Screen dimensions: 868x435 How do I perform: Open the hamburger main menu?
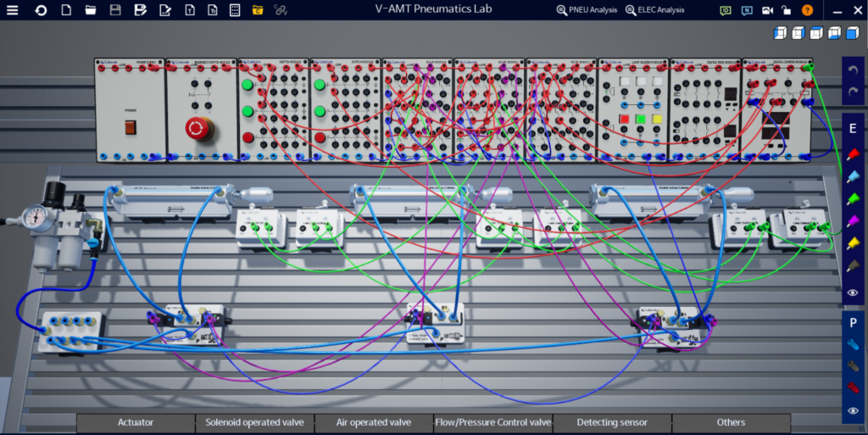pos(12,10)
